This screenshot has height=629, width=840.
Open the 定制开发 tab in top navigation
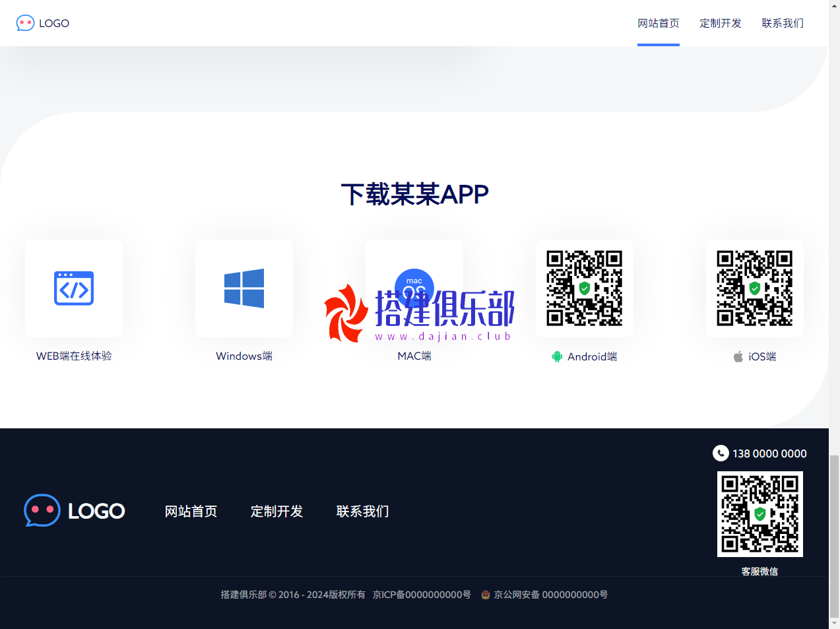click(x=721, y=23)
